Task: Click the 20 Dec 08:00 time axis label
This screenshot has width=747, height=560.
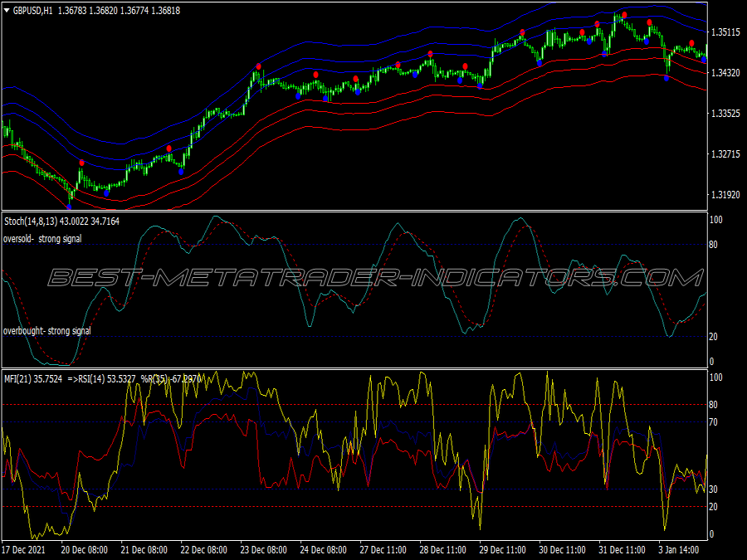Action: (85, 550)
